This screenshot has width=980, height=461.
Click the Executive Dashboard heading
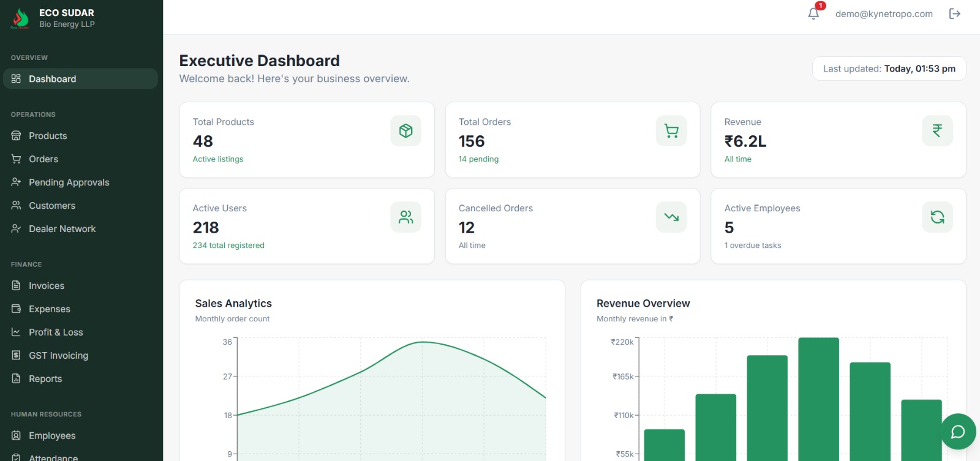pos(260,61)
